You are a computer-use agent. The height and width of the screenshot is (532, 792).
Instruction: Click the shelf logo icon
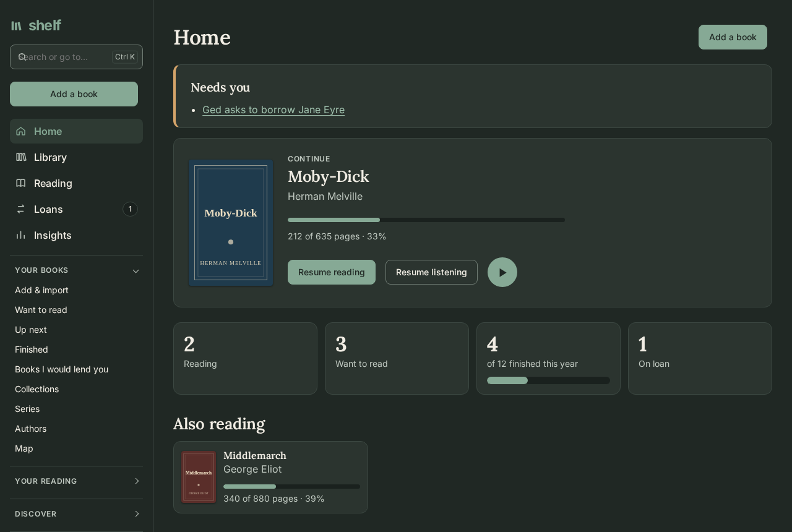tap(17, 25)
